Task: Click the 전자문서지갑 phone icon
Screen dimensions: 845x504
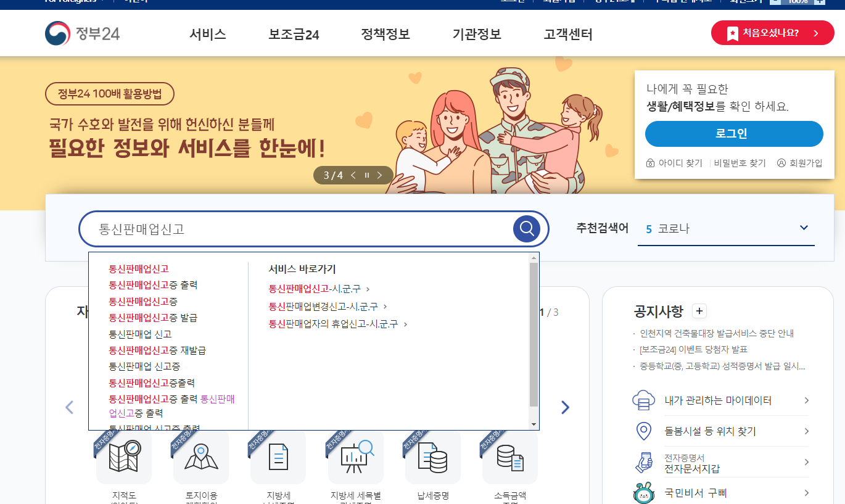Action: [643, 462]
